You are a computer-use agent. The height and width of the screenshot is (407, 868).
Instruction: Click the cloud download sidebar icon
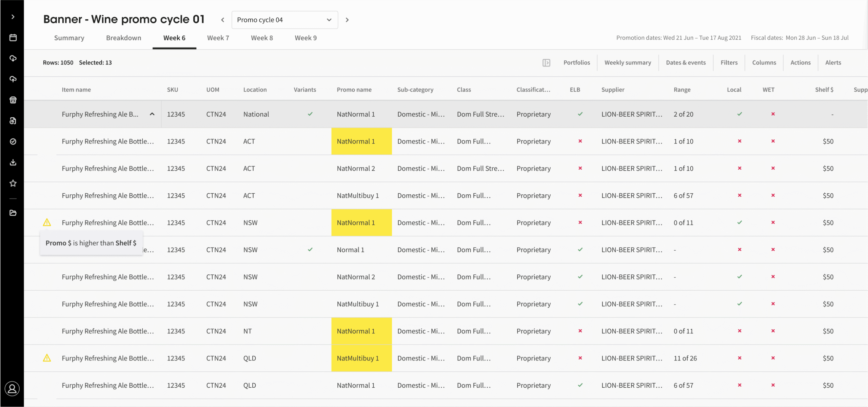13,58
